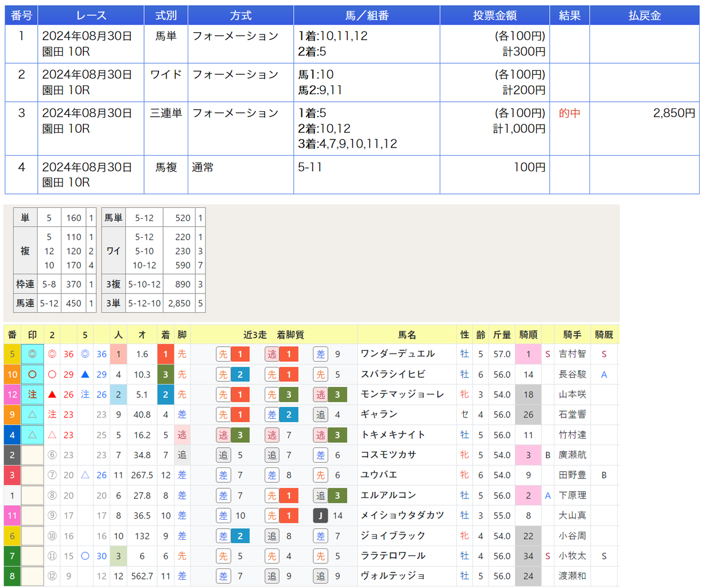The height and width of the screenshot is (588, 706).
Task: Toggle the empty mark cell for horse 2
Action: click(32, 455)
